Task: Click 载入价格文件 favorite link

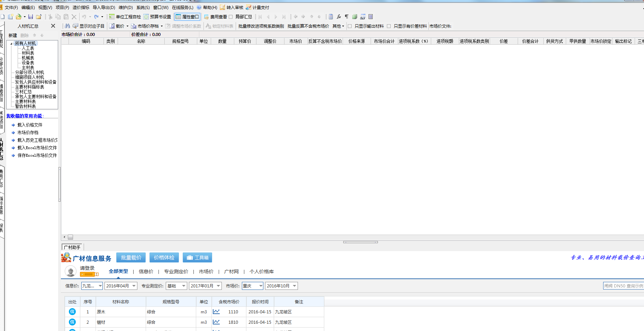Action: click(30, 125)
